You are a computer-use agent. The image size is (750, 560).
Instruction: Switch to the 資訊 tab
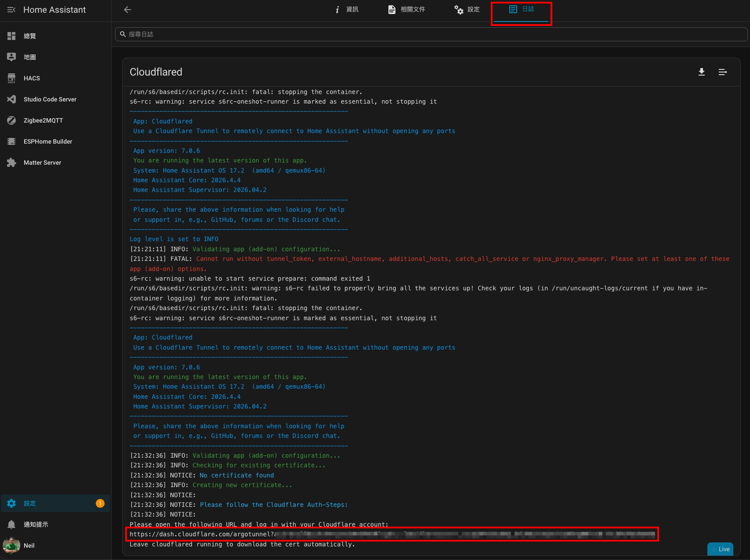pyautogui.click(x=347, y=10)
